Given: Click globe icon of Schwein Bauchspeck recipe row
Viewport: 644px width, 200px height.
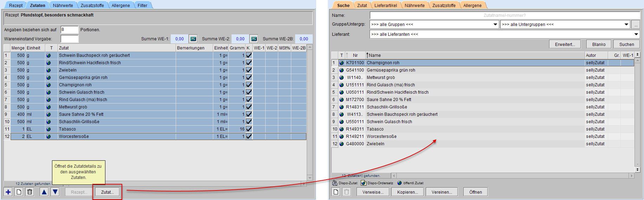Looking at the screenshot, I should pos(48,55).
